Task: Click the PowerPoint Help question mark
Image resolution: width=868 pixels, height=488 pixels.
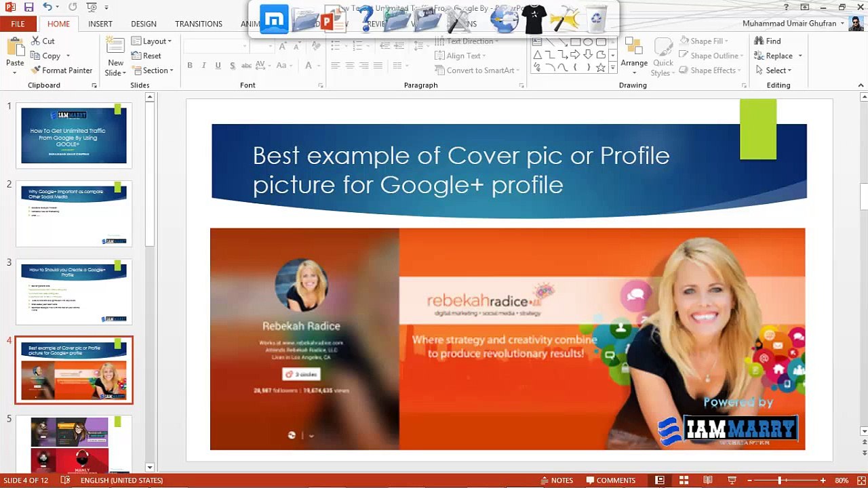Action: tap(787, 7)
